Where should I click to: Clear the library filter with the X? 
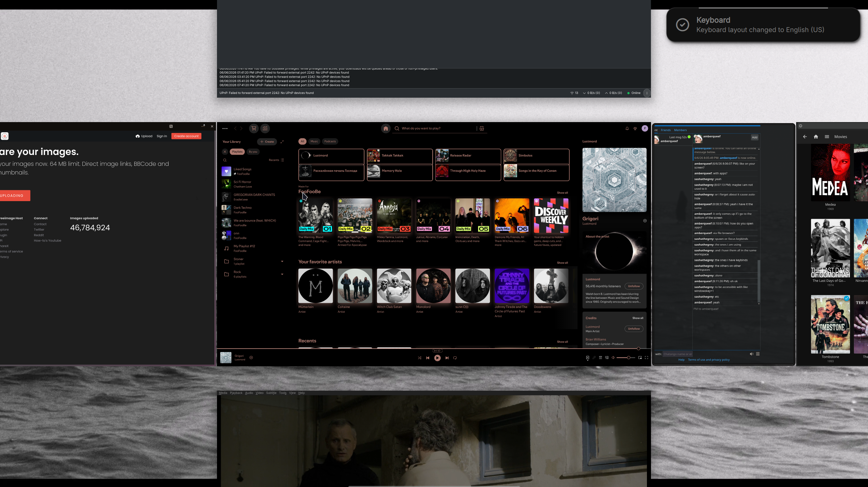(225, 152)
